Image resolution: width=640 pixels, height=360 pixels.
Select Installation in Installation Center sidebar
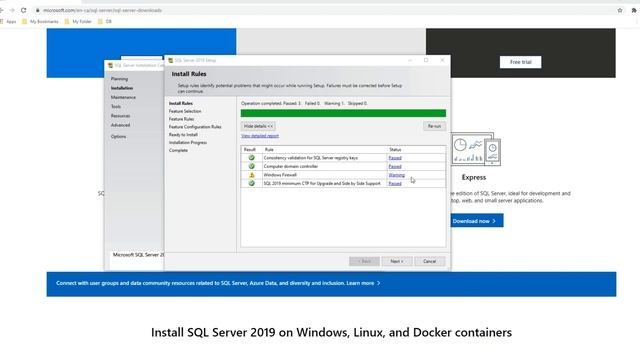[x=122, y=88]
